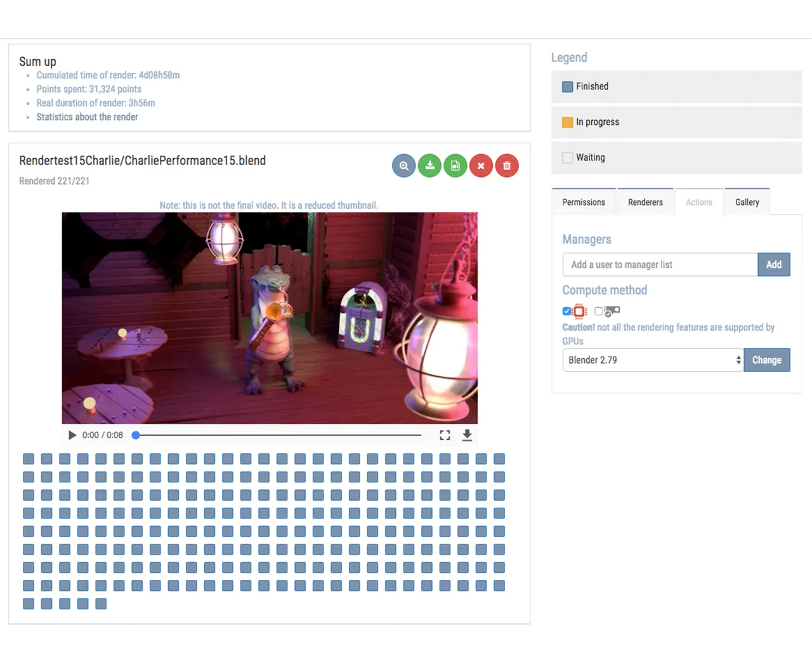Click the red X cancel icon
The image size is (812, 646).
click(481, 166)
